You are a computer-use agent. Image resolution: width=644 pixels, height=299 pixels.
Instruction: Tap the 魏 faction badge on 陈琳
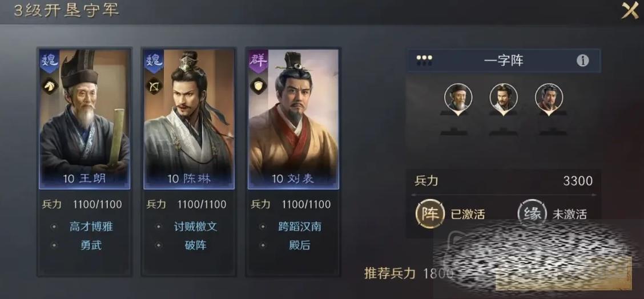click(154, 62)
